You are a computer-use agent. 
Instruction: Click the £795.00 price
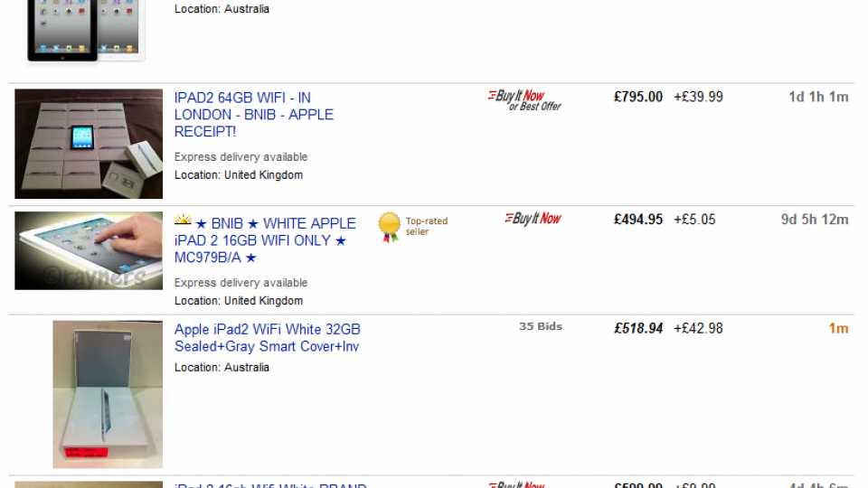638,97
